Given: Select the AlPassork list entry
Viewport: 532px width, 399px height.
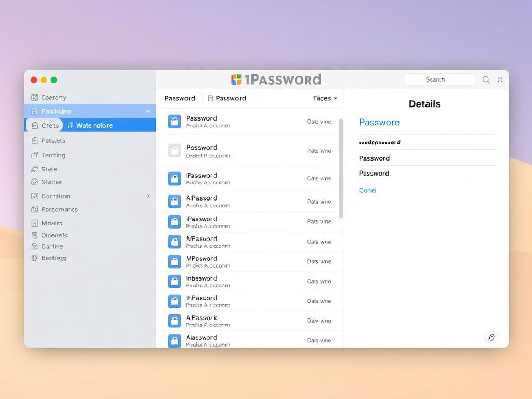Looking at the screenshot, I should pyautogui.click(x=250, y=321).
